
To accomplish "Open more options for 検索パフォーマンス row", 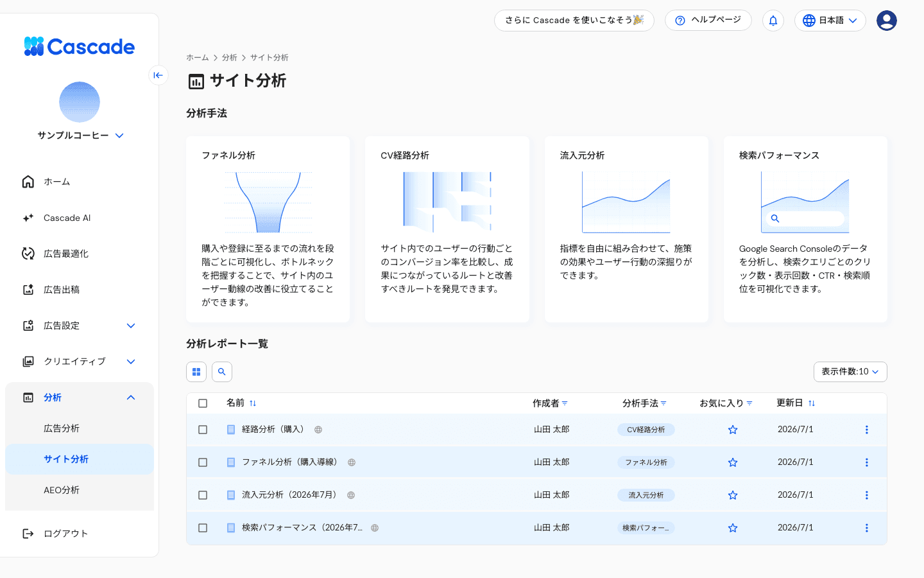I will [867, 528].
